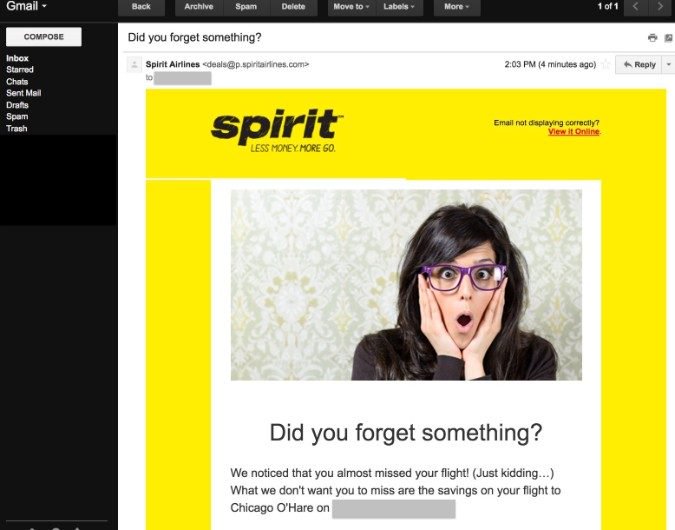Image resolution: width=675 pixels, height=530 pixels.
Task: Follow the View it Online link
Action: pyautogui.click(x=573, y=132)
